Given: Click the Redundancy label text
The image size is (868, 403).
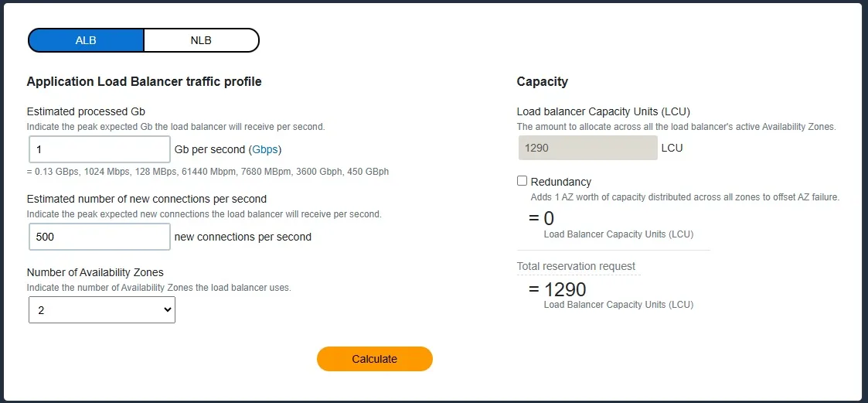Looking at the screenshot, I should (x=560, y=182).
